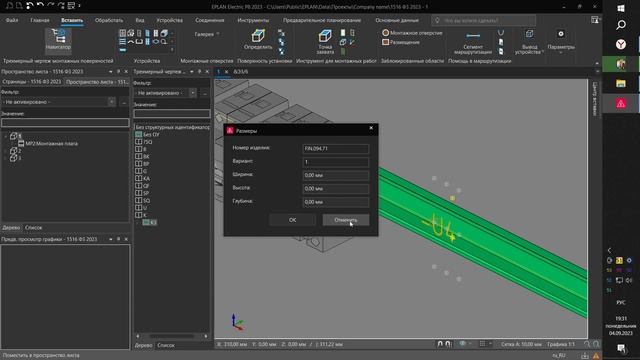Switch to the Обработать ribbon tab
Viewport: 640px width, 360px height.
[109, 20]
